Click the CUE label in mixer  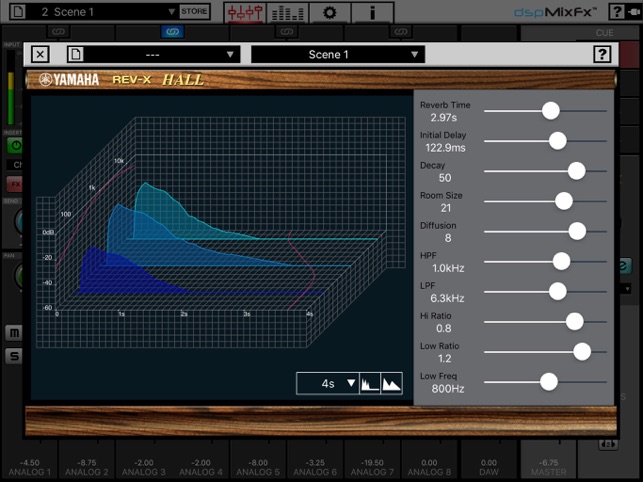604,33
